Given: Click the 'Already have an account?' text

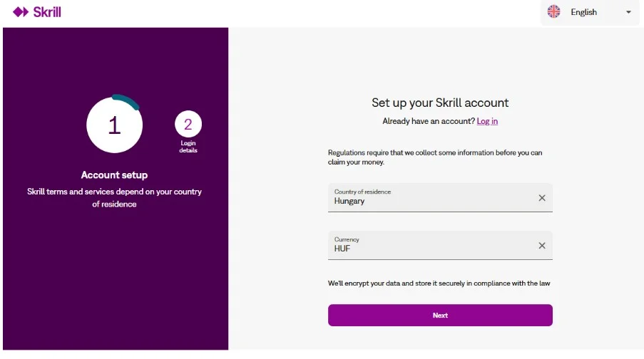Looking at the screenshot, I should 428,121.
